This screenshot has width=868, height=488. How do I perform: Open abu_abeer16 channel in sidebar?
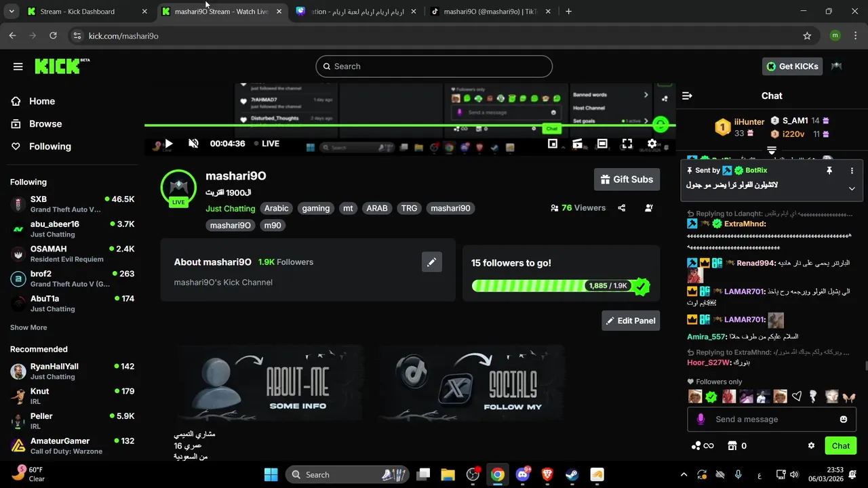pos(73,229)
